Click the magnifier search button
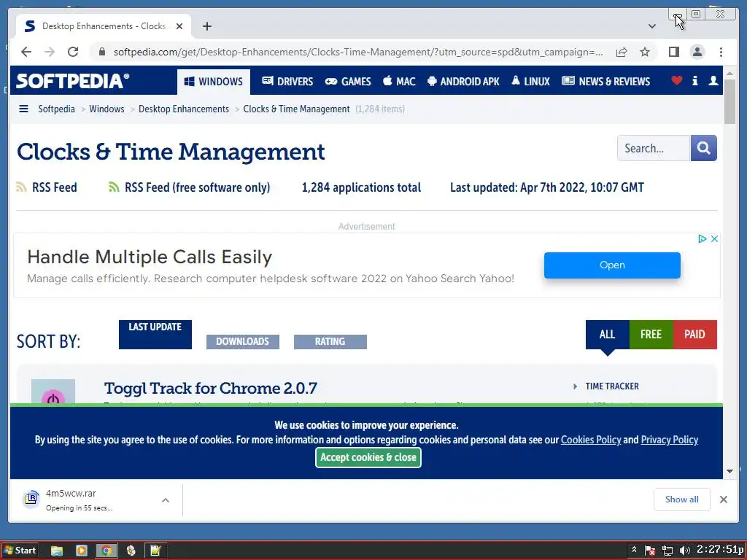747x560 pixels. 704,148
